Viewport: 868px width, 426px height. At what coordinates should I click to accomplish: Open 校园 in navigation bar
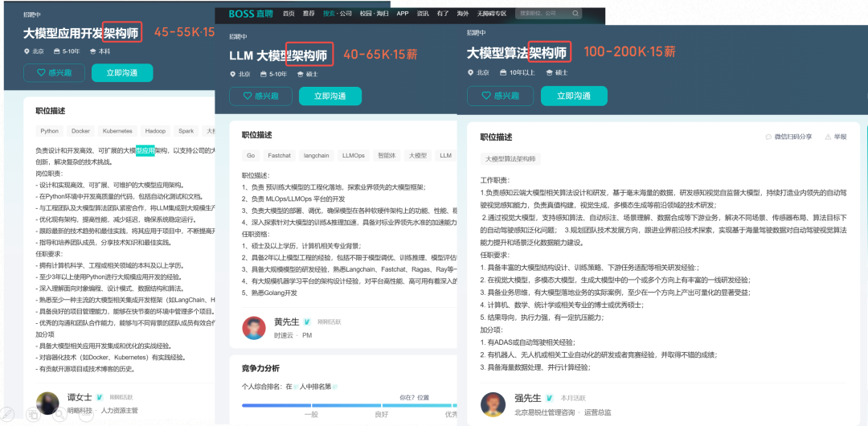pyautogui.click(x=366, y=14)
